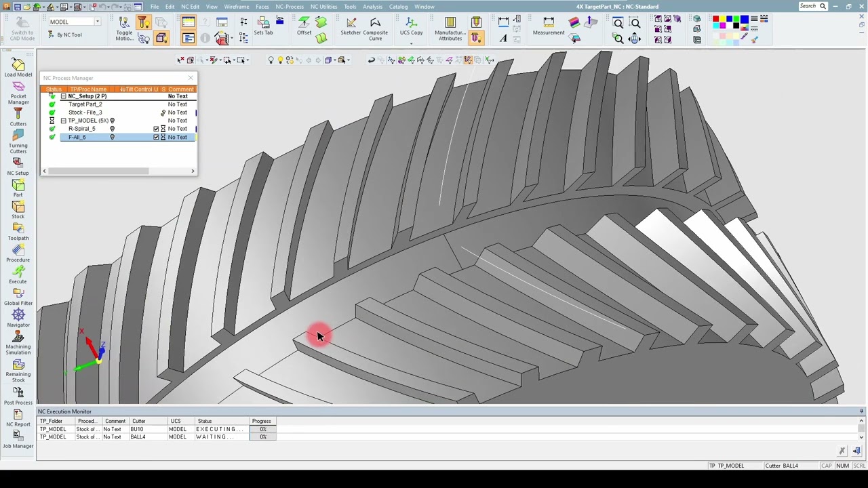This screenshot has height=488, width=868.
Task: Click the Part icon in sidebar
Action: 18,188
